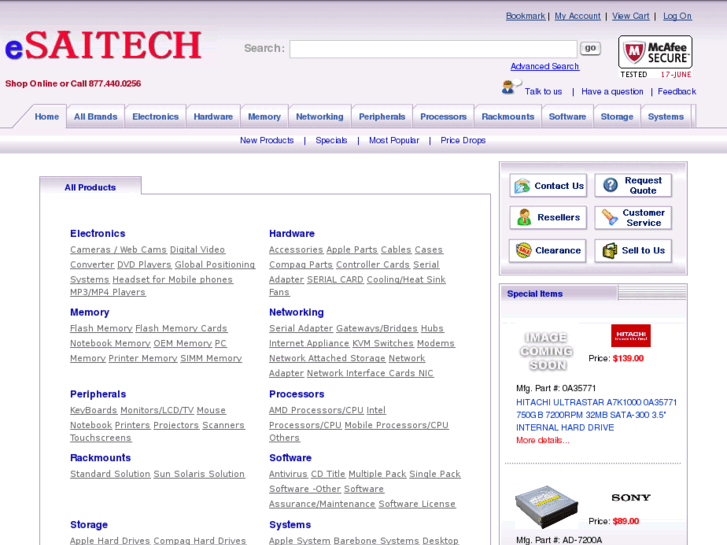
Task: Click the Antivirus software link
Action: coord(288,474)
